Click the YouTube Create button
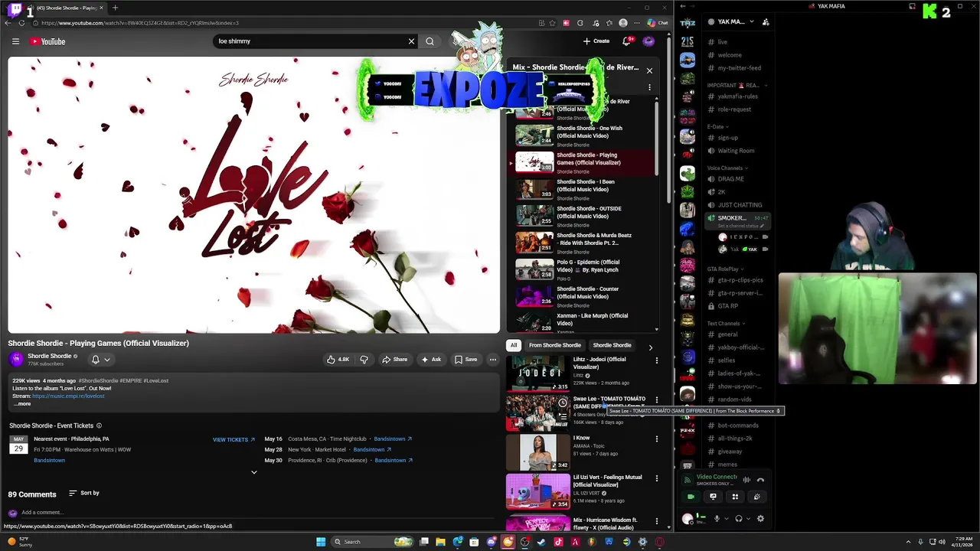 click(596, 41)
